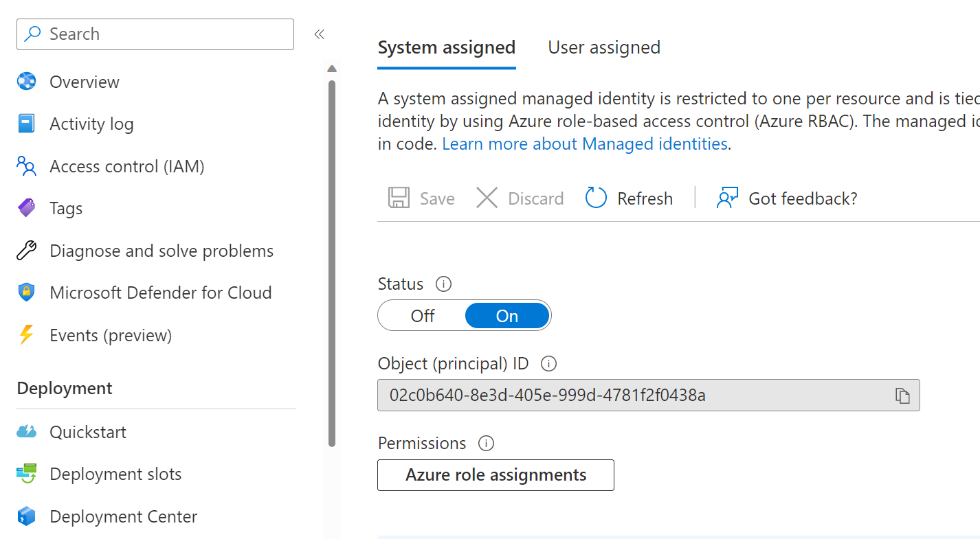Click the Access control (IAM) icon

(26, 166)
